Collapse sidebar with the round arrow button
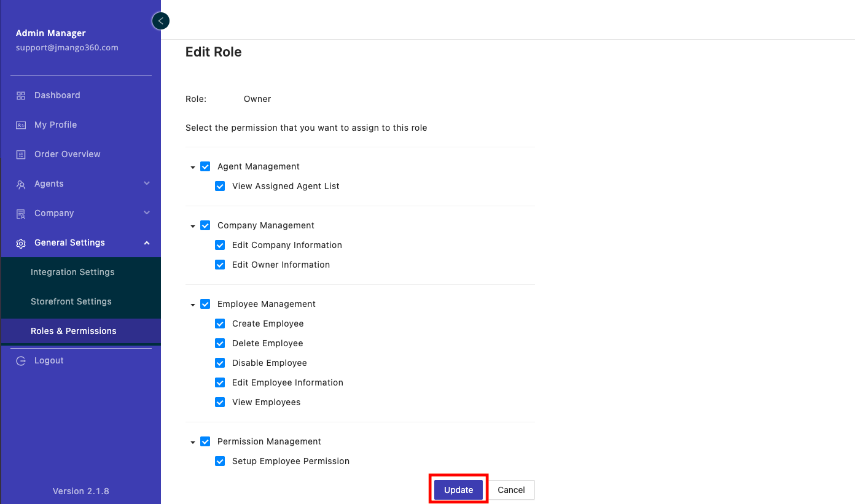Screen dimensions: 855x504 point(160,21)
